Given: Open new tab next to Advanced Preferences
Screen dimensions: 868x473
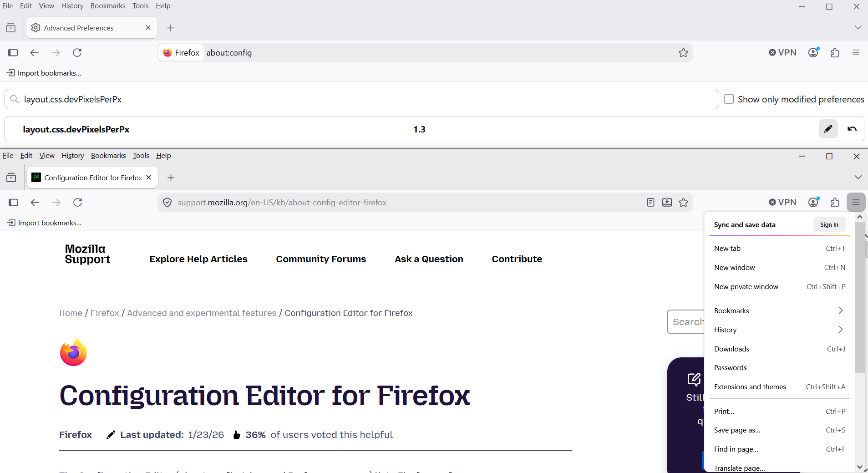Looking at the screenshot, I should (x=171, y=28).
